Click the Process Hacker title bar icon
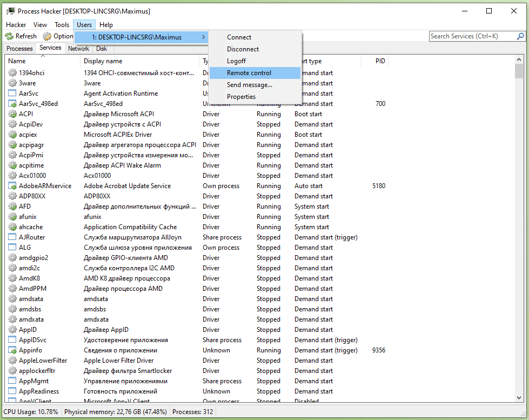 pyautogui.click(x=10, y=11)
